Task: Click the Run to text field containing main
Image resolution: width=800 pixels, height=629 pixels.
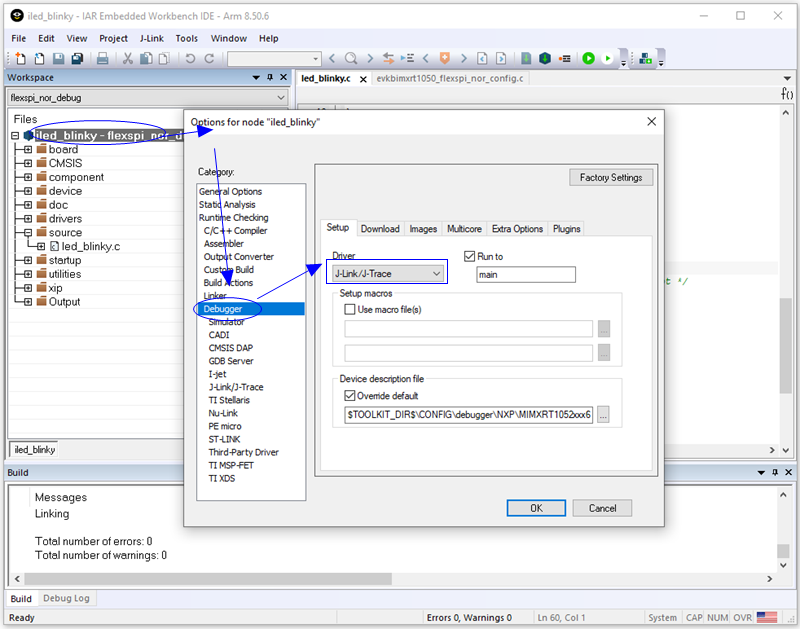Action: 525,275
